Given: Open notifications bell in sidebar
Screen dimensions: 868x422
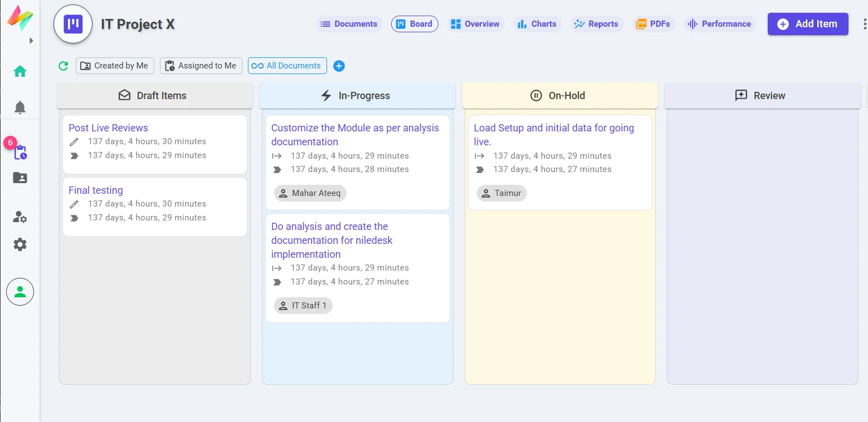Looking at the screenshot, I should tap(20, 107).
